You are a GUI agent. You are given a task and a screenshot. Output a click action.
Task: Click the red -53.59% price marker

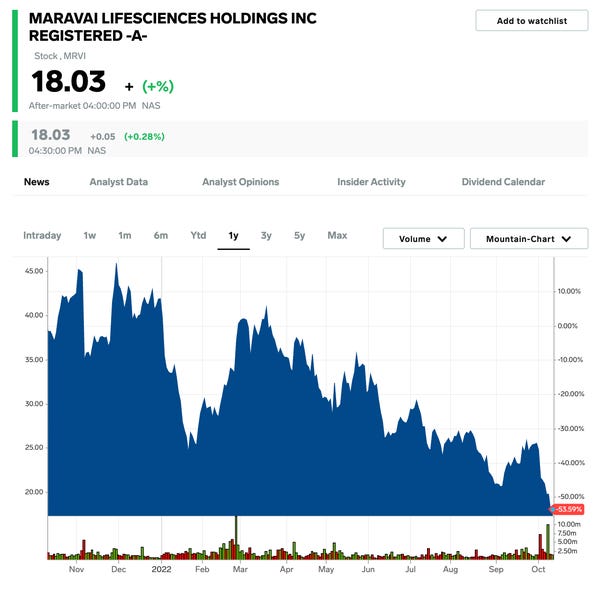point(568,509)
